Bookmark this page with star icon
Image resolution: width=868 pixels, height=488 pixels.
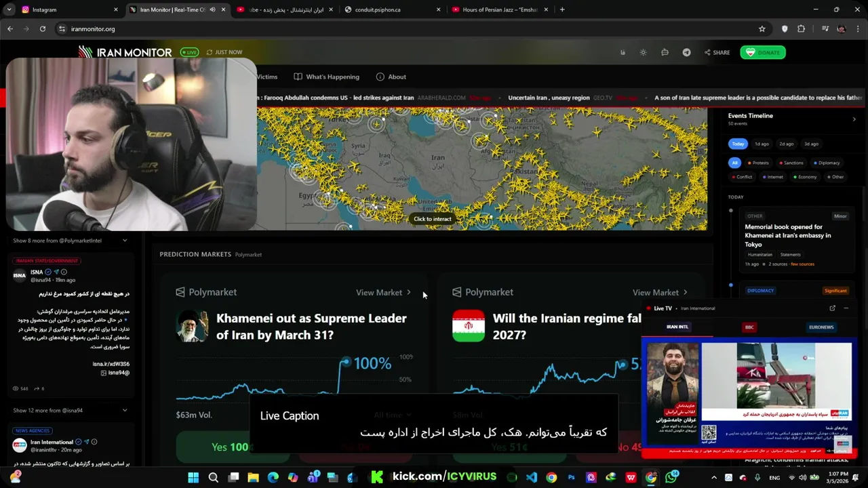coord(762,28)
